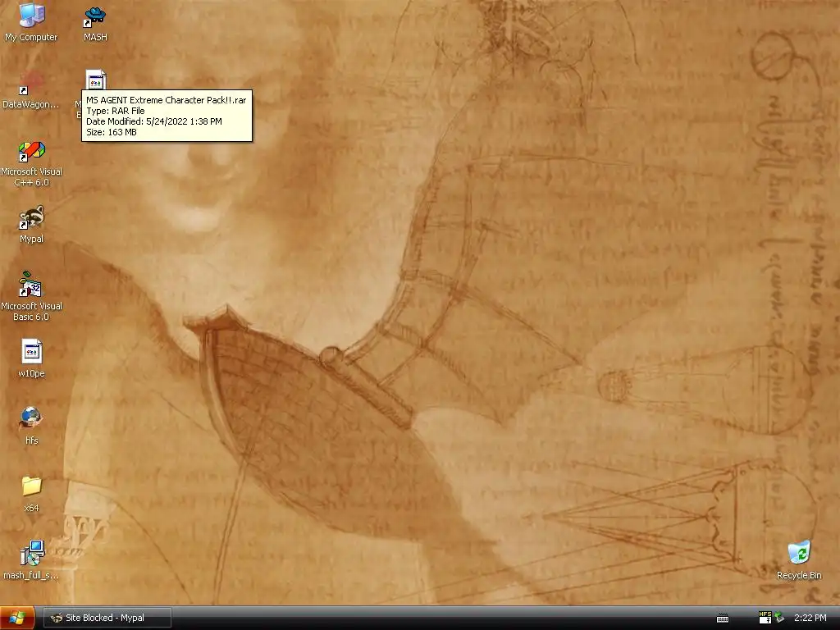Select the My Computer desktop icon
The image size is (840, 630).
tap(31, 22)
